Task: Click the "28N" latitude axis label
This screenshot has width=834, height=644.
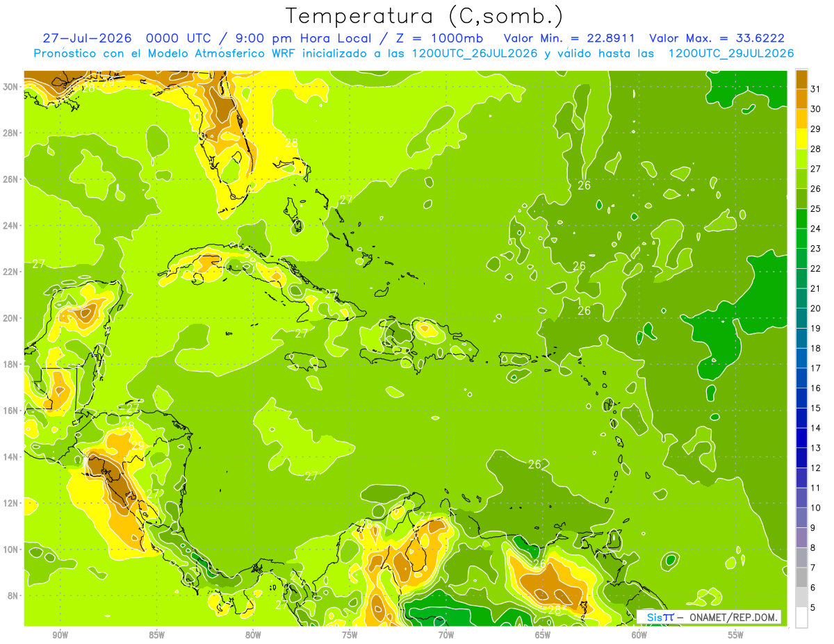Action: 10,133
